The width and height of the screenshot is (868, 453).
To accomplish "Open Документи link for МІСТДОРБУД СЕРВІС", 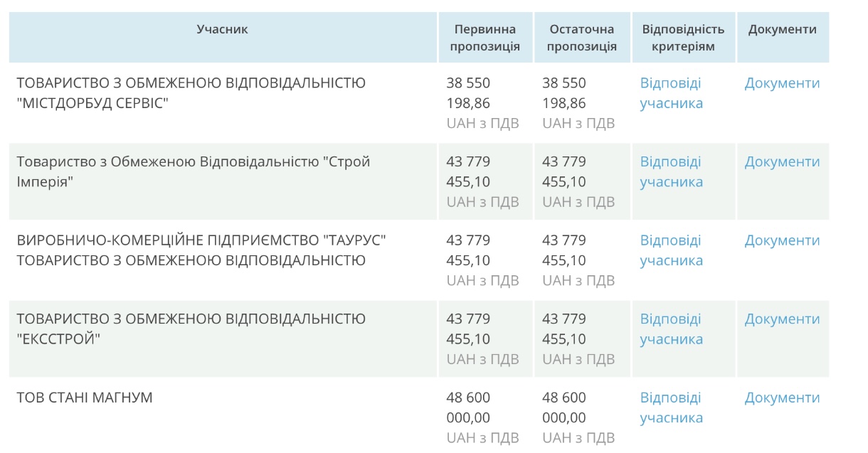I will coord(782,83).
